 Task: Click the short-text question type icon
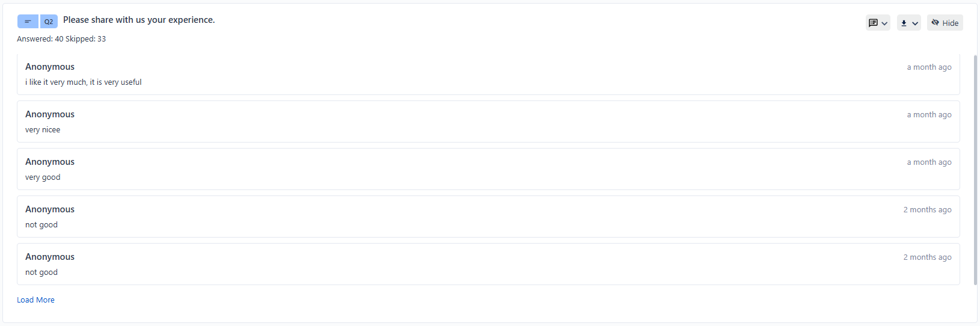[x=28, y=22]
